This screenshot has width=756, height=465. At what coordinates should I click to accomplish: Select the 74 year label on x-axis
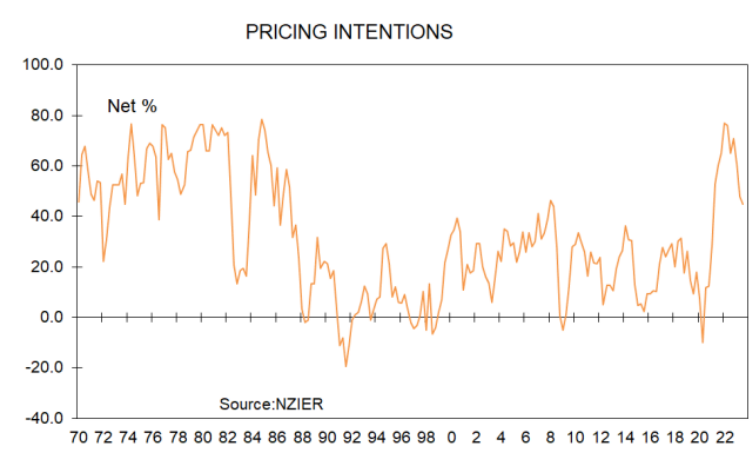(127, 438)
